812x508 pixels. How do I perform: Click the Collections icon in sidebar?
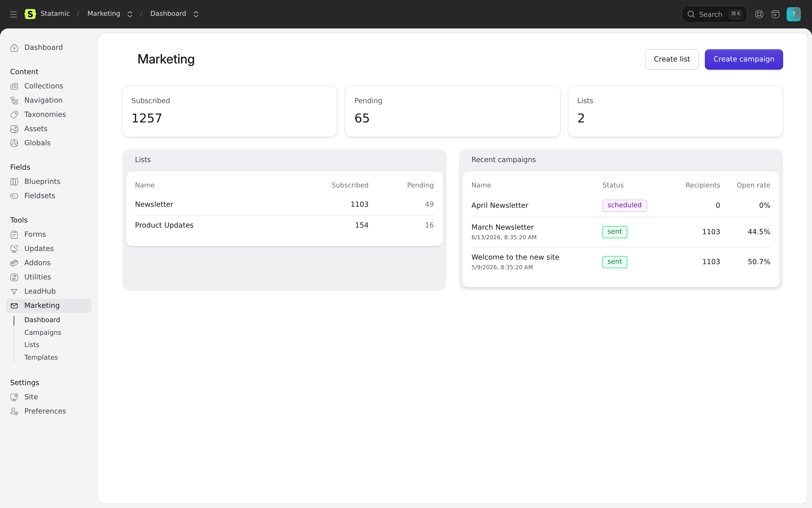pyautogui.click(x=14, y=86)
